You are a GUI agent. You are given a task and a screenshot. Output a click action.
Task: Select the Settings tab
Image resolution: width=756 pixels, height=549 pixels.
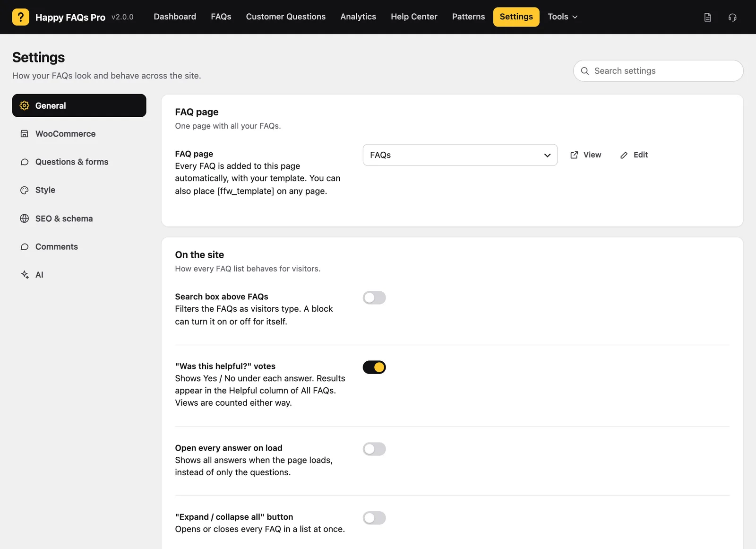tap(516, 17)
